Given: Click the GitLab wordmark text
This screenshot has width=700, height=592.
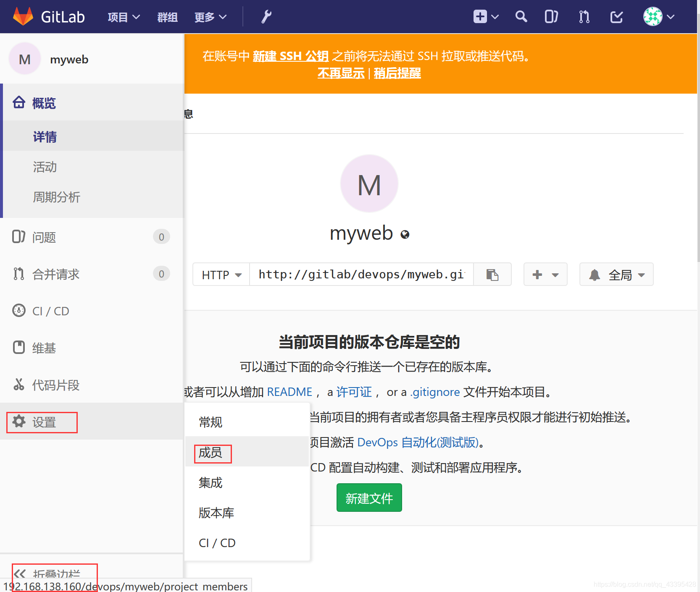Looking at the screenshot, I should point(63,17).
